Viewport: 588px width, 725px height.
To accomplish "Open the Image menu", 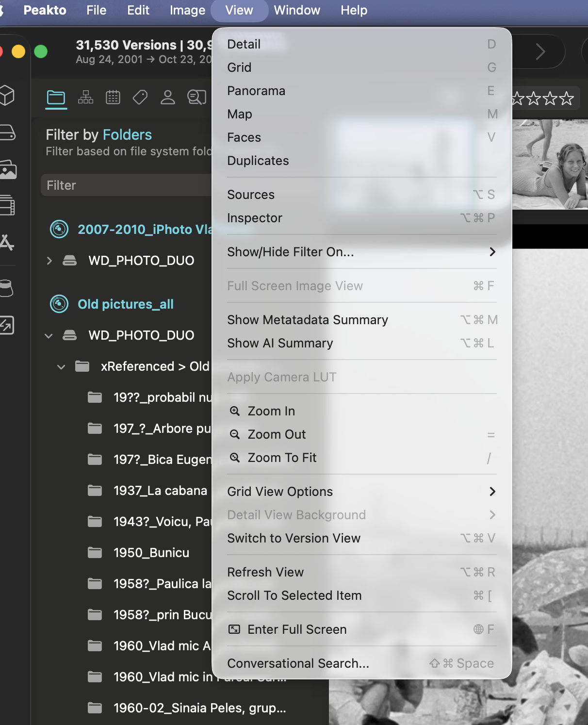I will pyautogui.click(x=187, y=10).
